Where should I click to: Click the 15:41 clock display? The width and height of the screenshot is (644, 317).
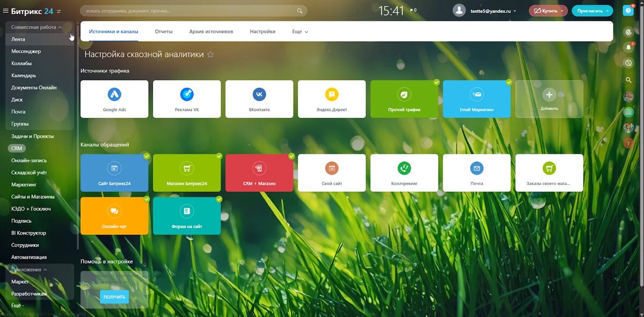(391, 11)
